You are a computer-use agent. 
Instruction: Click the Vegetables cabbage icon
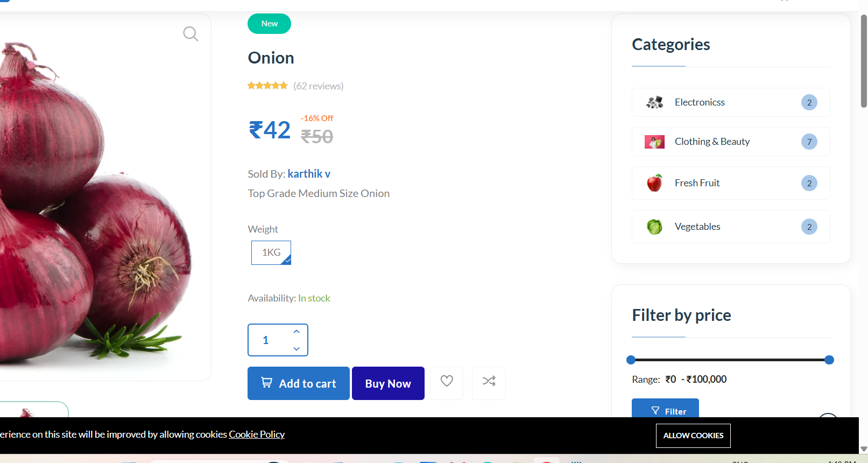pos(654,227)
